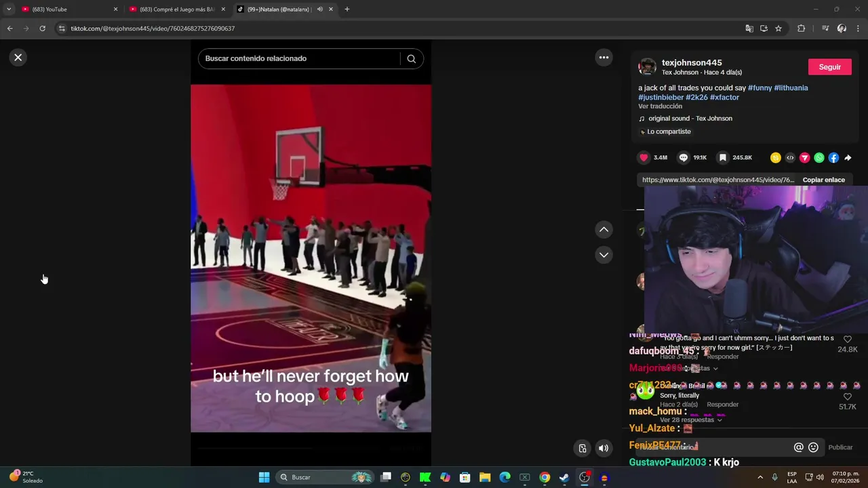The height and width of the screenshot is (488, 868).
Task: Open original sound - Tex Johnson
Action: point(690,119)
